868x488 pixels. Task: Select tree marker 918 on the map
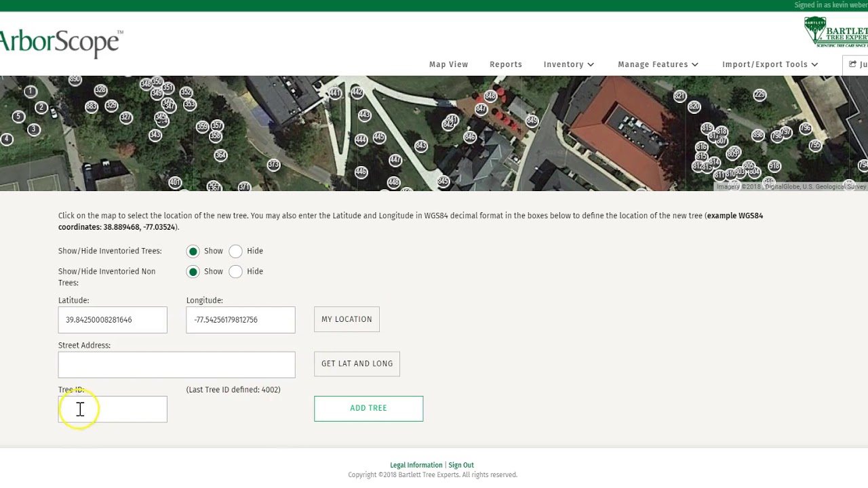(774, 166)
